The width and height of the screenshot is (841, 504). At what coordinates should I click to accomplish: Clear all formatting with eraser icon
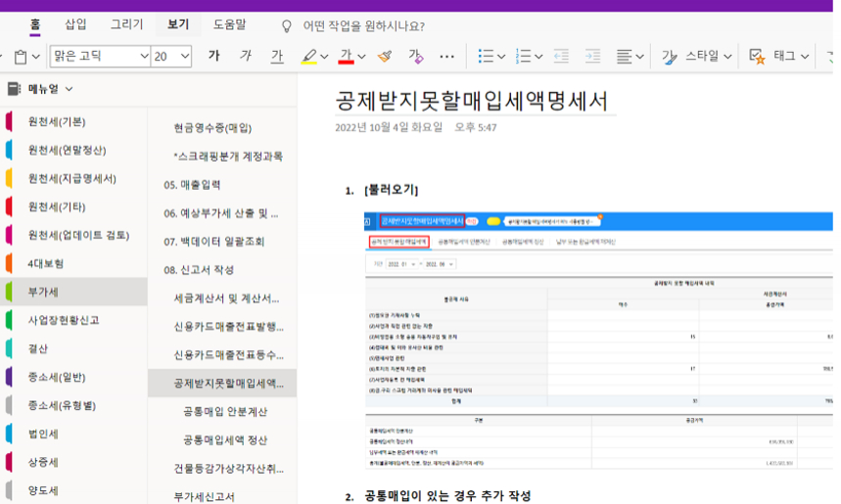coord(416,56)
